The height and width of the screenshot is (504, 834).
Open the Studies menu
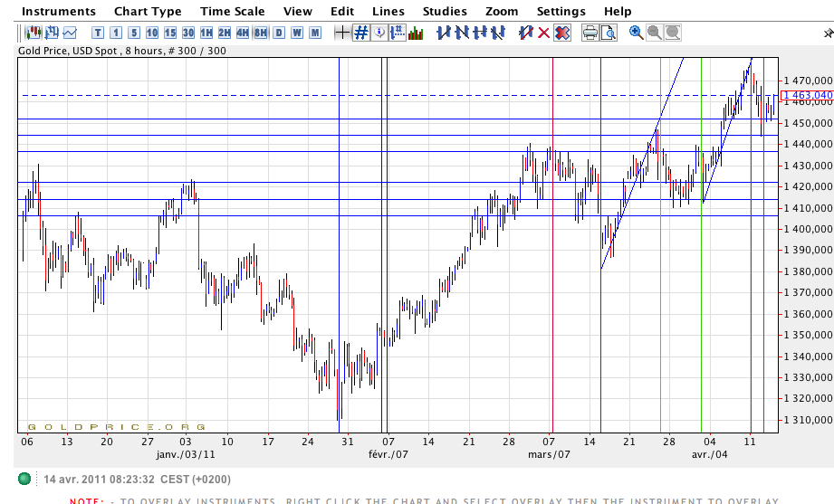pos(445,11)
